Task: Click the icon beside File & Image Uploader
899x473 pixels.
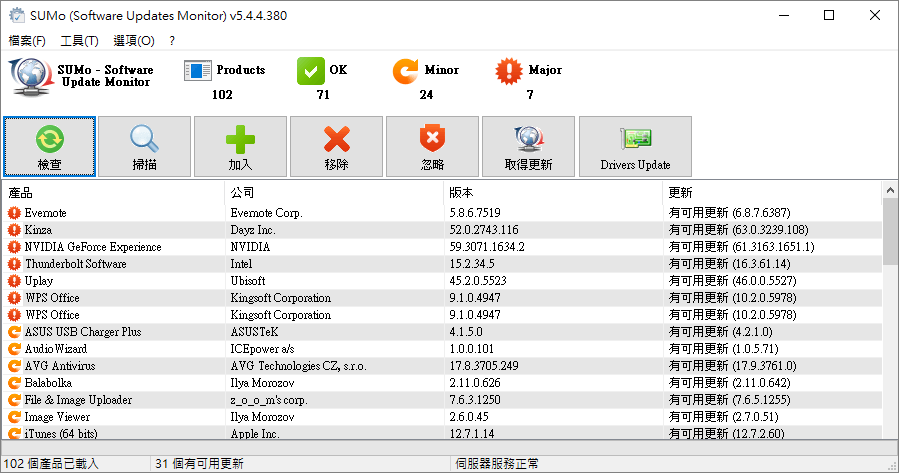Action: [x=14, y=400]
